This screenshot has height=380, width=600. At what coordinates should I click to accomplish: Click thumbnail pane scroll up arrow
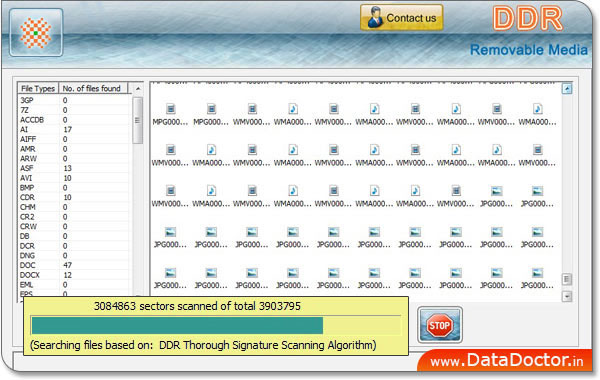(x=567, y=89)
